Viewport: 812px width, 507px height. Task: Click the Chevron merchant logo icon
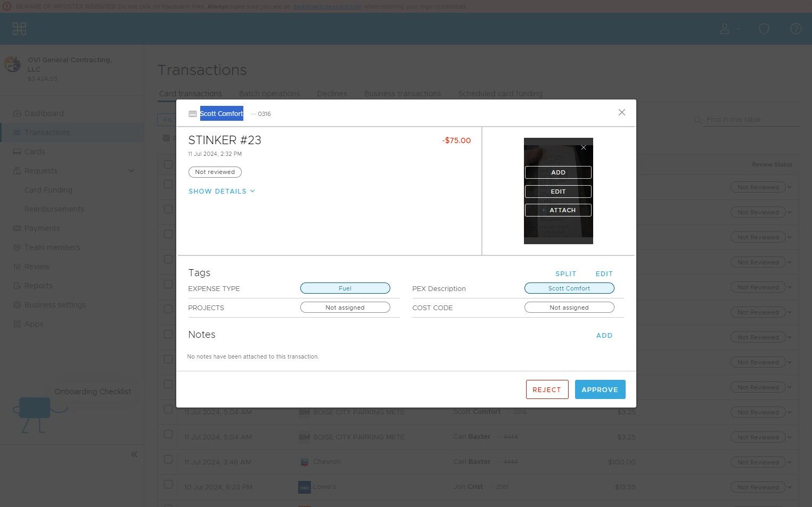[305, 462]
